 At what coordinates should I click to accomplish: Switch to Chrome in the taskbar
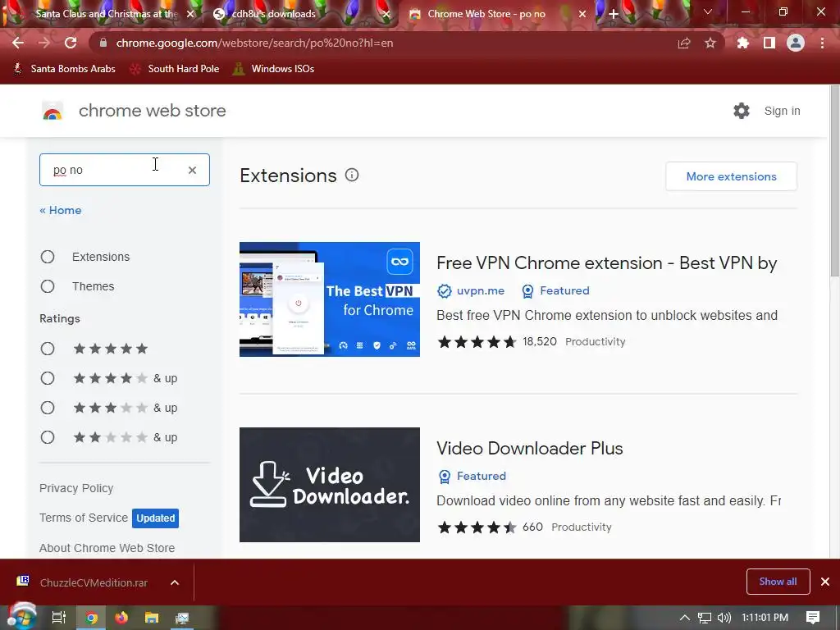92,618
